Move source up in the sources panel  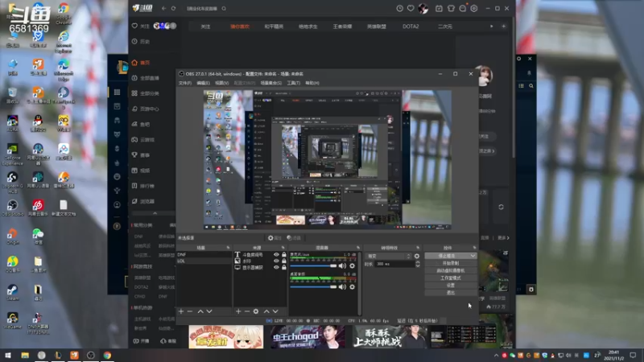coord(266,311)
